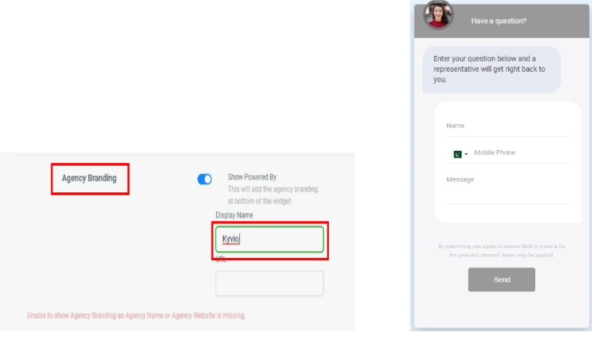The width and height of the screenshot is (592, 364).
Task: Click the representative greeting chat bubble
Action: 491,69
